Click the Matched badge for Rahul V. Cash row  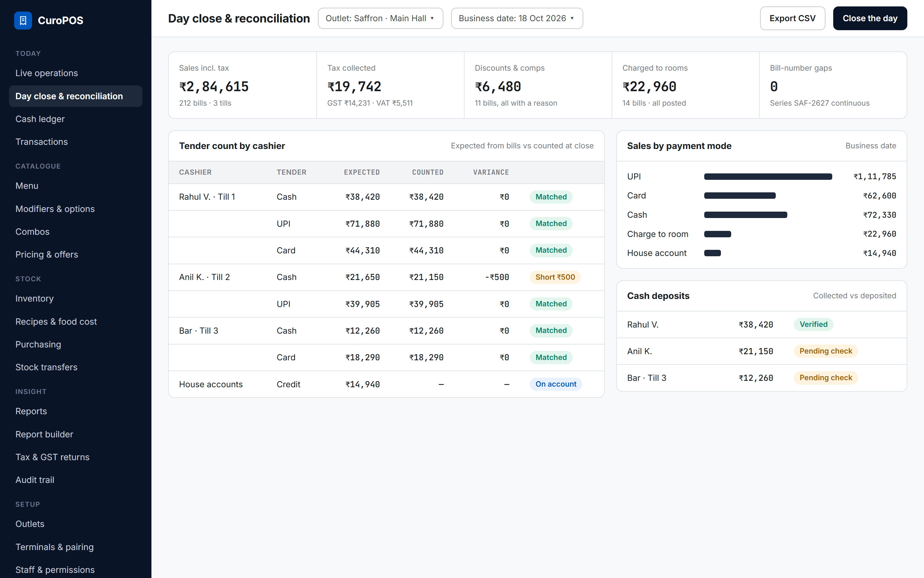click(x=551, y=197)
